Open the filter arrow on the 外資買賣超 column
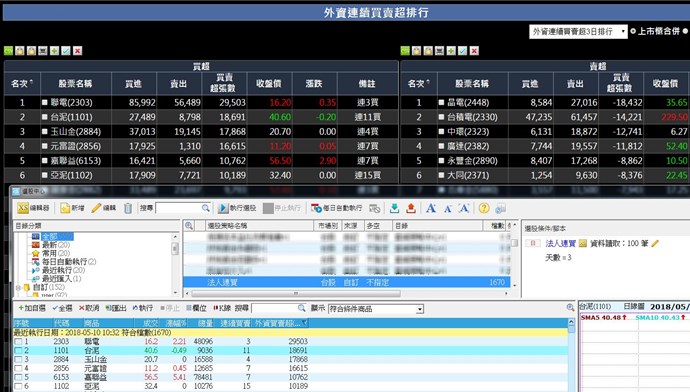The height and width of the screenshot is (392, 690). point(305,323)
